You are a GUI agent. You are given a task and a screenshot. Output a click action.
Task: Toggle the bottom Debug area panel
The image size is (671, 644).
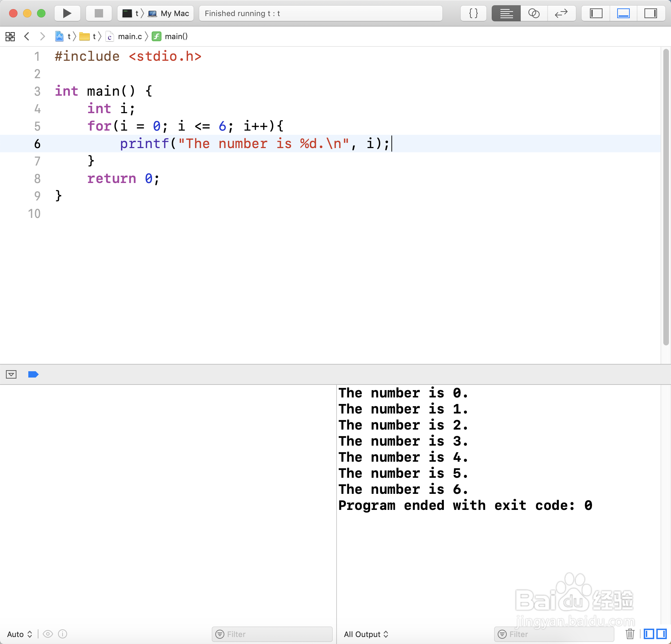623,13
